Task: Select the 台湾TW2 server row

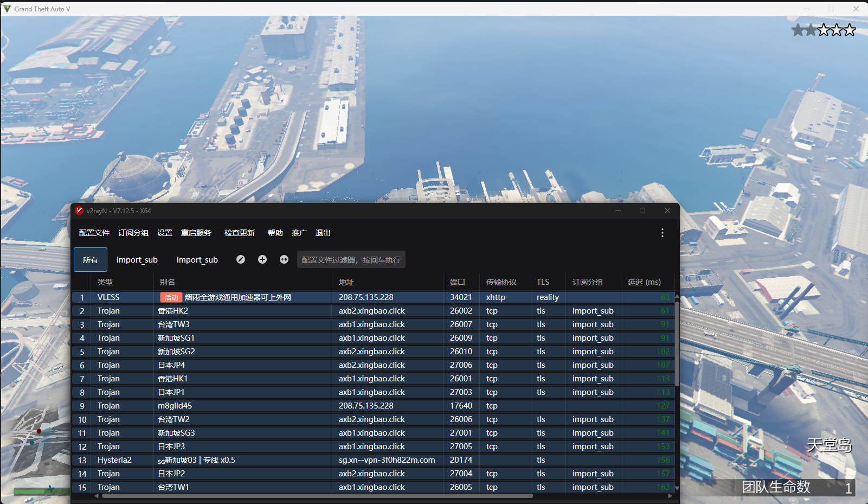Action: [x=373, y=419]
